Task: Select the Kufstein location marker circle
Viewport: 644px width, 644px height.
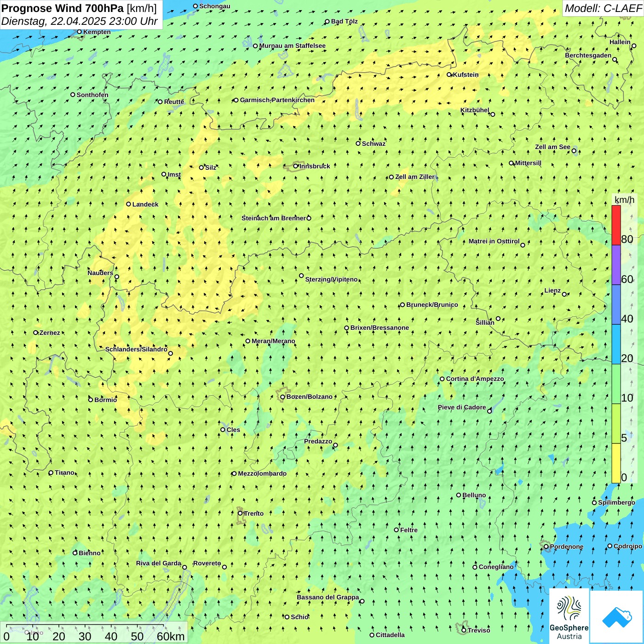Action: [x=449, y=75]
